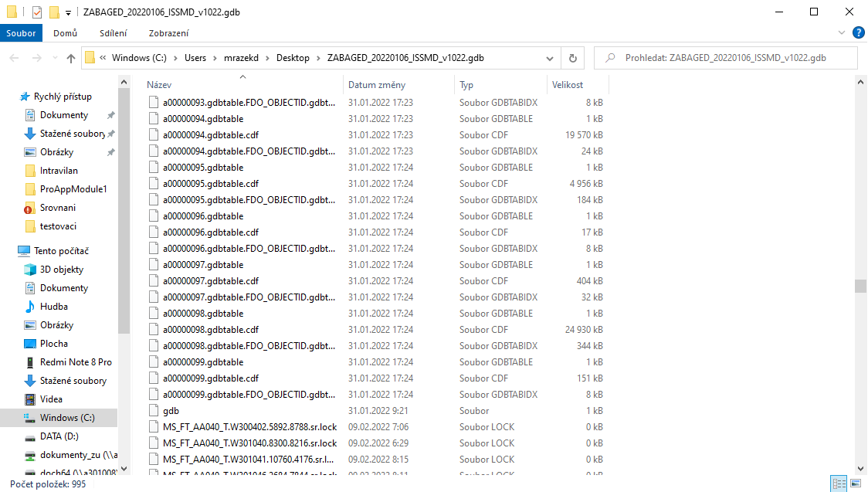Open the Intravilan folder
868x492 pixels.
coord(58,171)
